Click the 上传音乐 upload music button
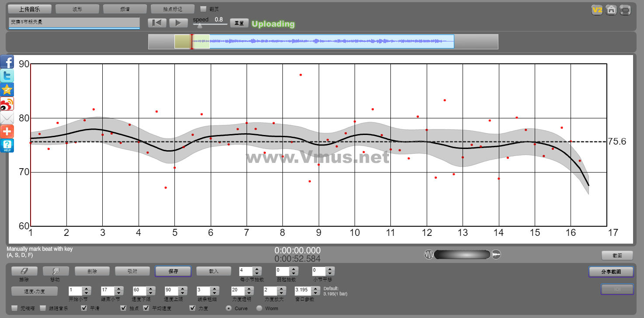 30,9
